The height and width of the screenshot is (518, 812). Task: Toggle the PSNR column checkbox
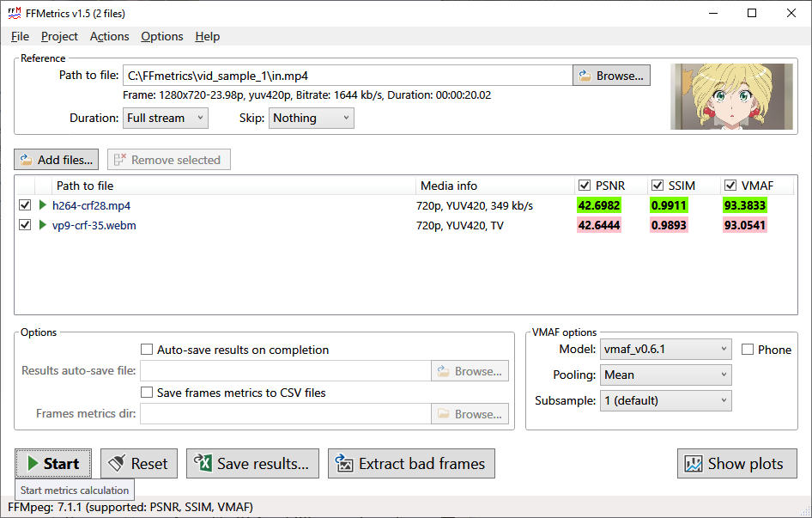585,185
